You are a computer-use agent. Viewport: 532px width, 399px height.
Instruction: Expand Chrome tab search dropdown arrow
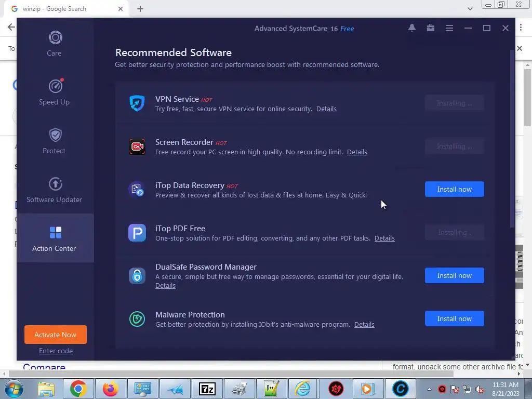coord(470,9)
